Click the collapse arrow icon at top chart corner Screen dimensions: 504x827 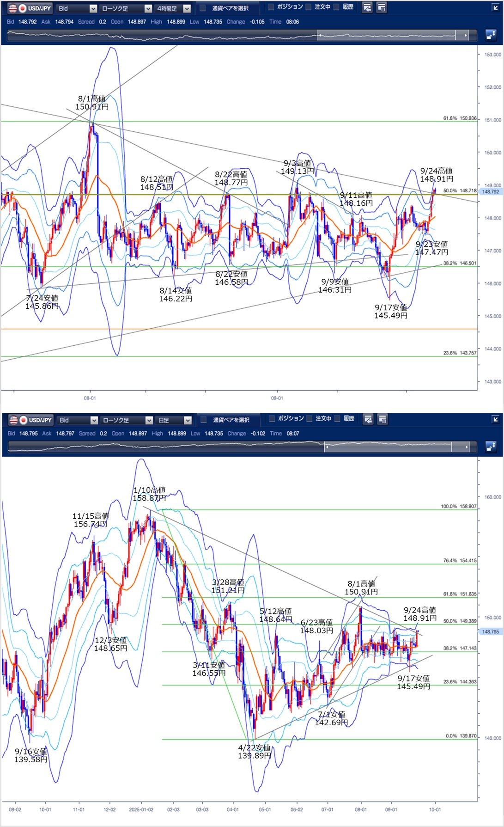(x=495, y=7)
